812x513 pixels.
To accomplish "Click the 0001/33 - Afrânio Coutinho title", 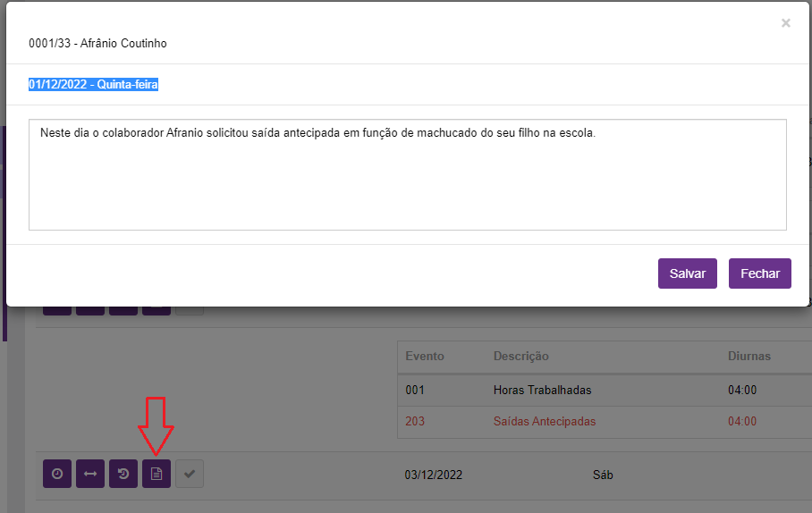I will click(x=97, y=43).
